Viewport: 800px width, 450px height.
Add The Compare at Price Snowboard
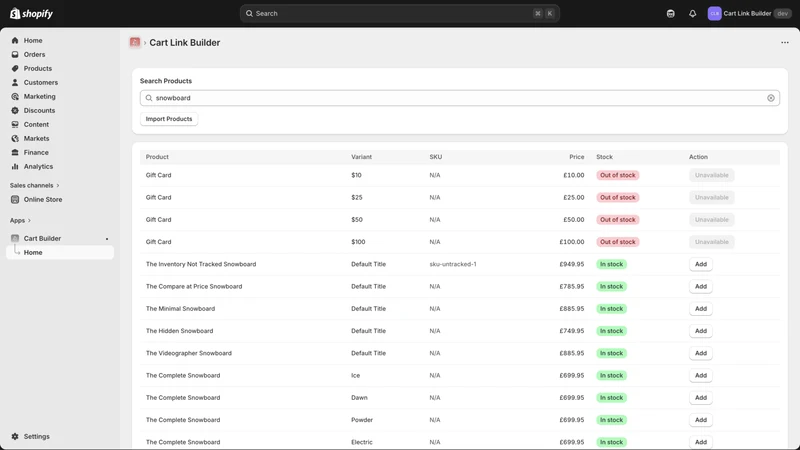coord(701,286)
